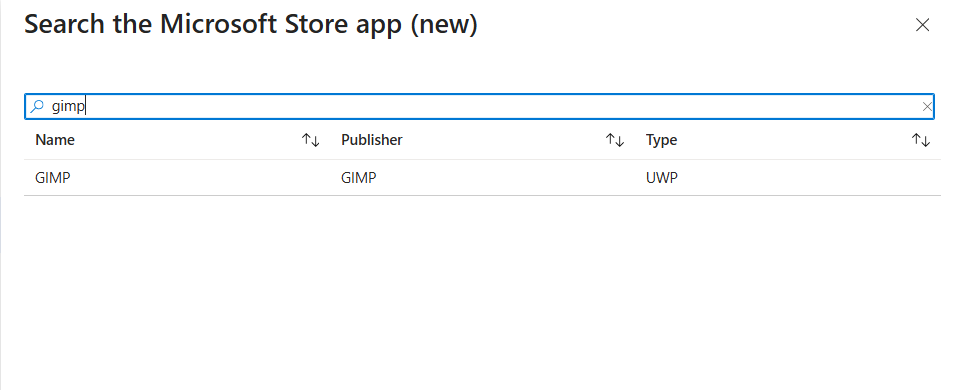Sort results by Name column arrows
The image size is (955, 390).
point(311,140)
